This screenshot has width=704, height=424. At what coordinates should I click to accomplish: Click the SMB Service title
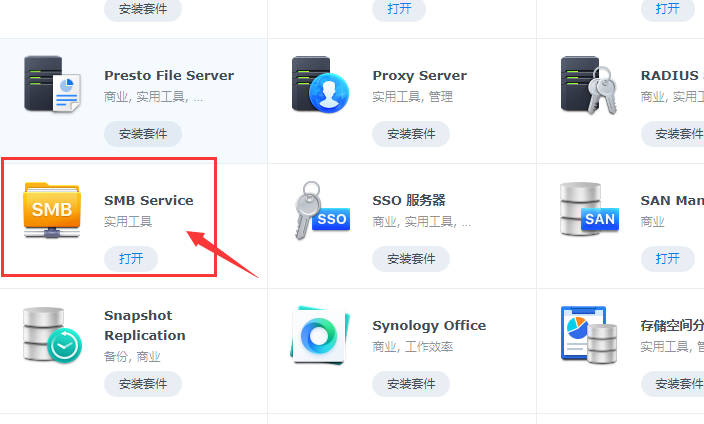(149, 200)
